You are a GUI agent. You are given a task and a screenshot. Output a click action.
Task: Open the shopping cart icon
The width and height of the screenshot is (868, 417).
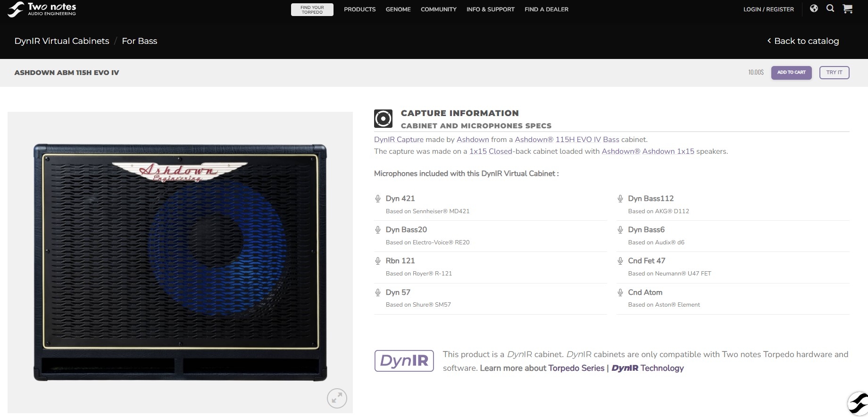click(x=848, y=8)
